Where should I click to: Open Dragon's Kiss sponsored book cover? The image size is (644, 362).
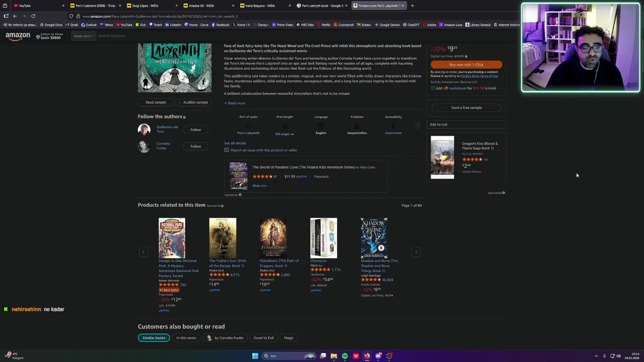tap(442, 157)
